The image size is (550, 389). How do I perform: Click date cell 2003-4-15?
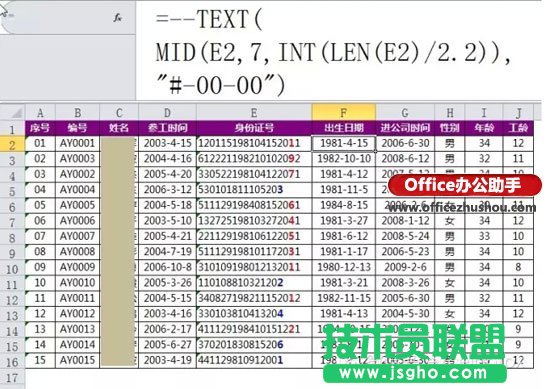tap(167, 143)
